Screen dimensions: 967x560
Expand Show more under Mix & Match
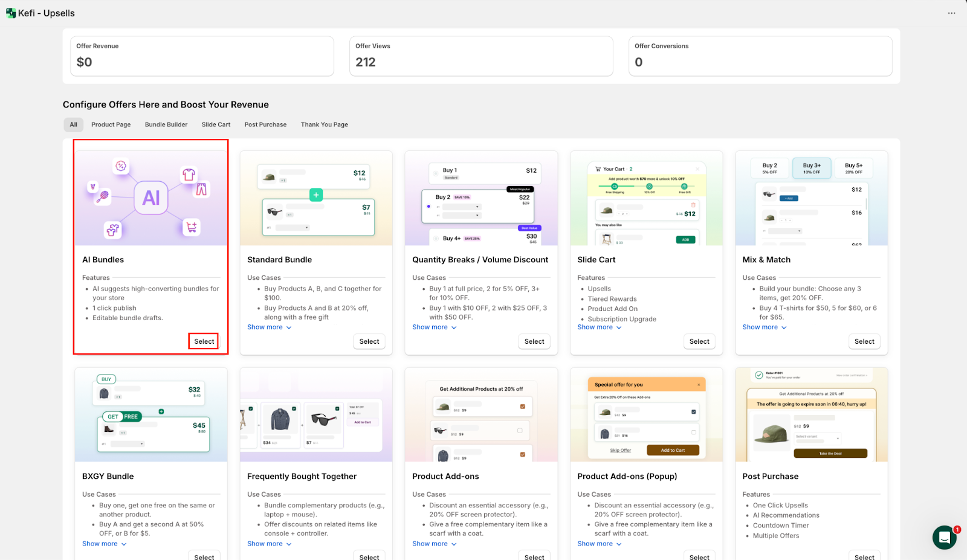pos(764,327)
